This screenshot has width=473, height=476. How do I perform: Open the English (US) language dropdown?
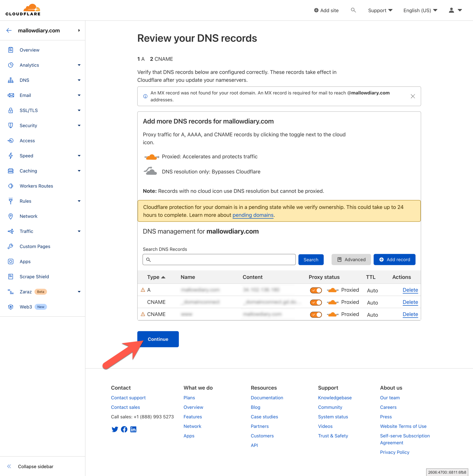[420, 10]
